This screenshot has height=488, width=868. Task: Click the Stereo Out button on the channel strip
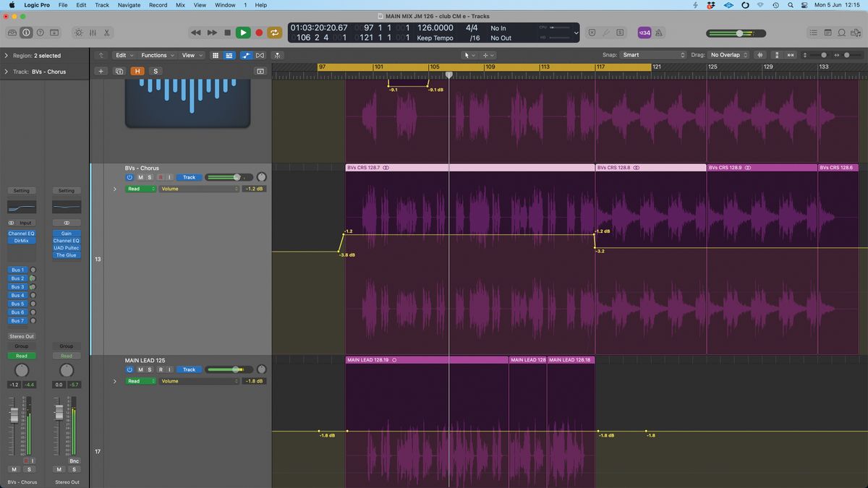tap(21, 336)
